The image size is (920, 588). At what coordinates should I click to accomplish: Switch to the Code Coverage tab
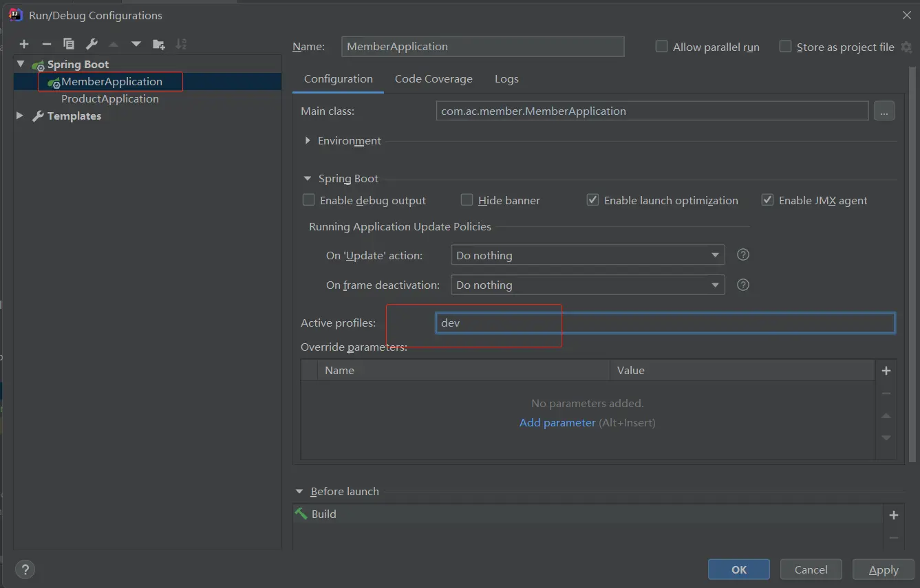(x=434, y=79)
